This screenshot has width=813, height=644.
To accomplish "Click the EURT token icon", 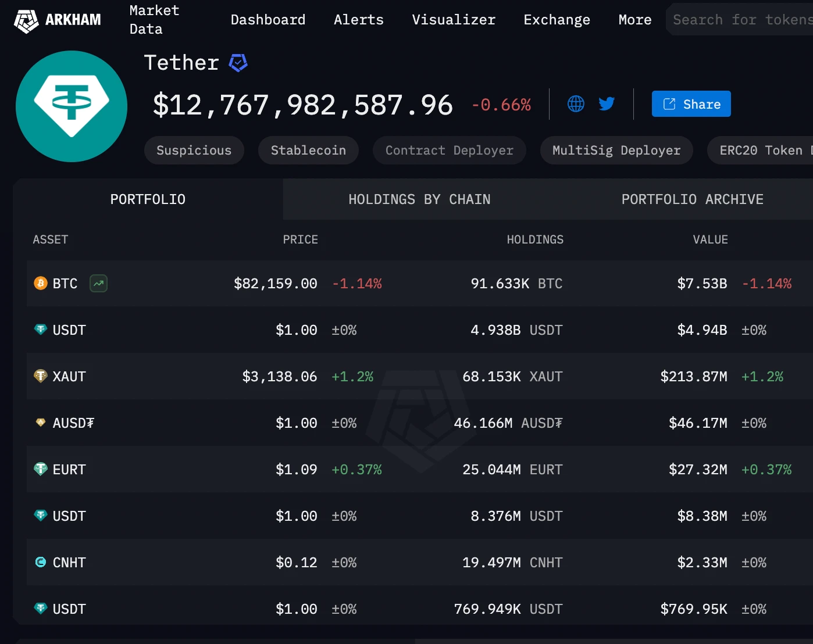I will 41,469.
